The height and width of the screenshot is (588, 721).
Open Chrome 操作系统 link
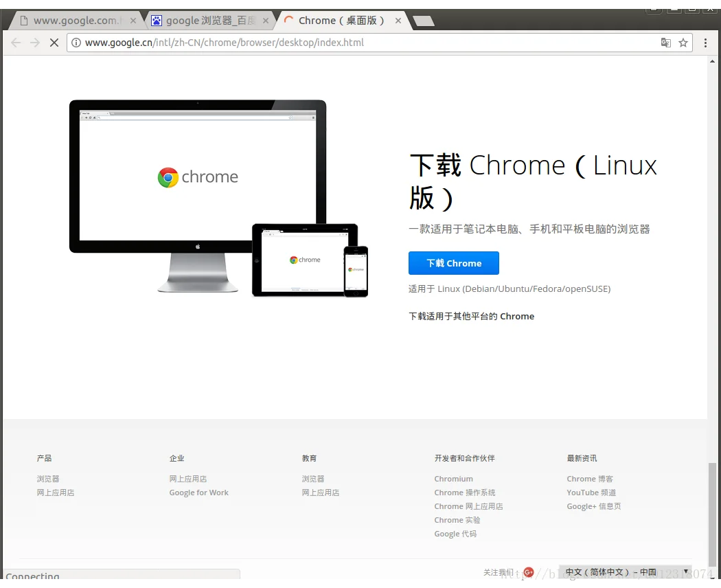pos(464,493)
